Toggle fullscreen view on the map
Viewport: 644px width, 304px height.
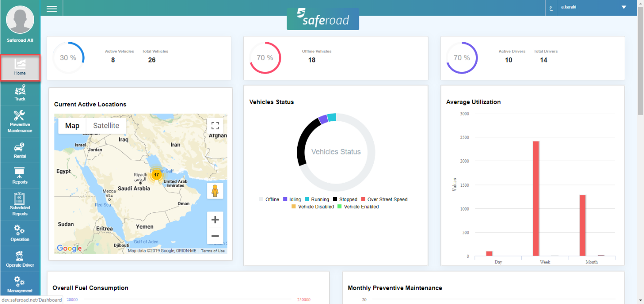tap(215, 126)
